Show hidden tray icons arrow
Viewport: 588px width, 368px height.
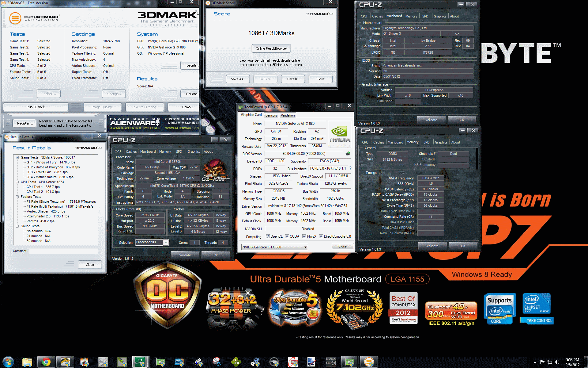[535, 362]
